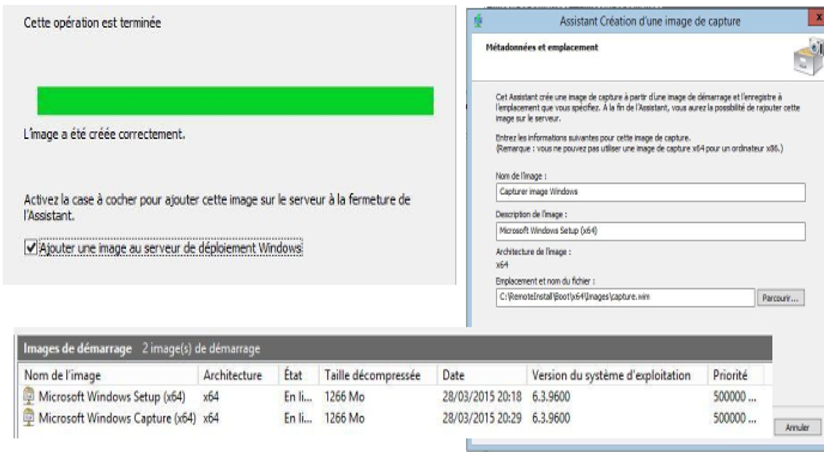Click the wizard title bar icon

pyautogui.click(x=478, y=21)
